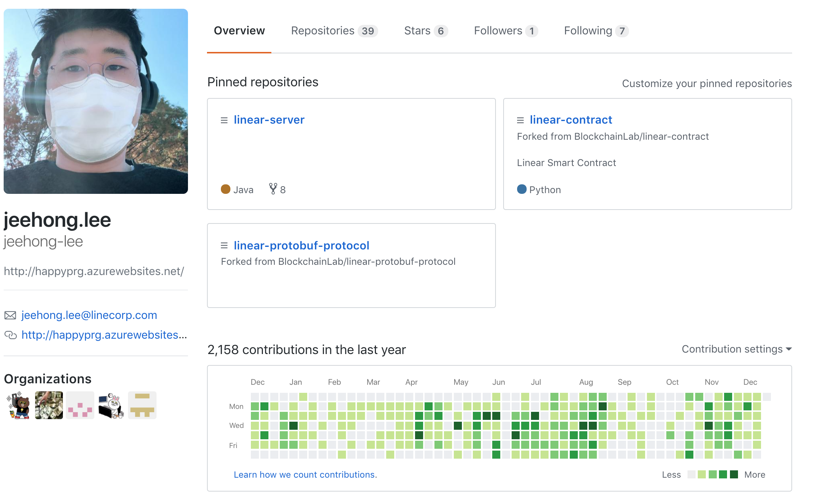The image size is (836, 504).
Task: Click the email envelope icon
Action: point(10,315)
